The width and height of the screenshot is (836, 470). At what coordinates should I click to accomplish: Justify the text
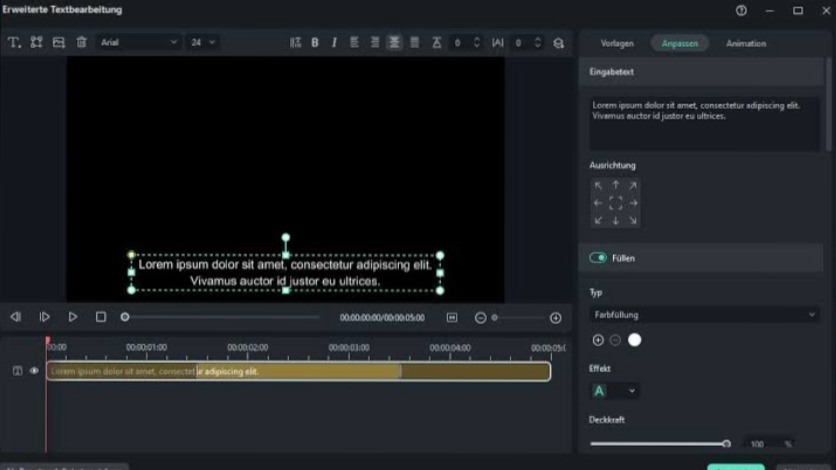[x=415, y=43]
